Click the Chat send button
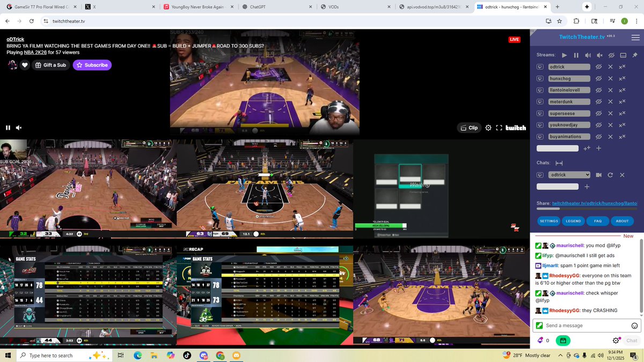 point(632,341)
